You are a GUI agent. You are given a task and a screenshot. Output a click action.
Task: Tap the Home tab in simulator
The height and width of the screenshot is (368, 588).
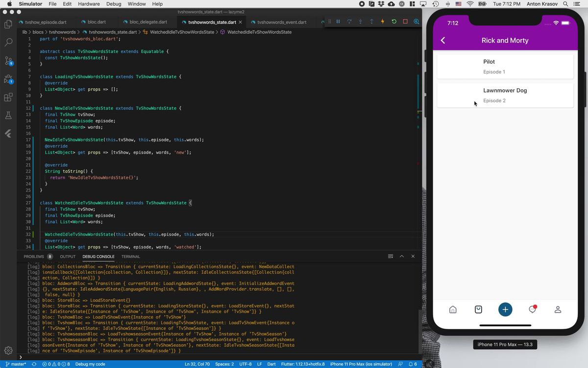pyautogui.click(x=453, y=310)
